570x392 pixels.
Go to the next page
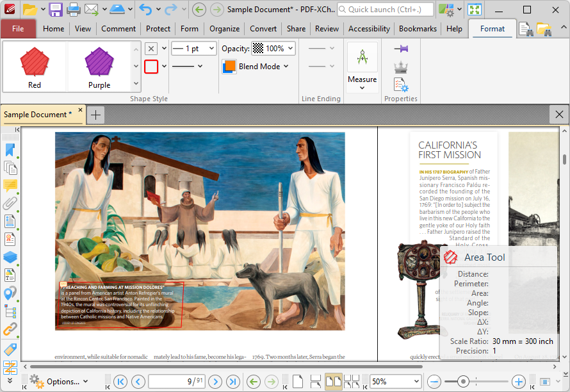[x=216, y=382]
